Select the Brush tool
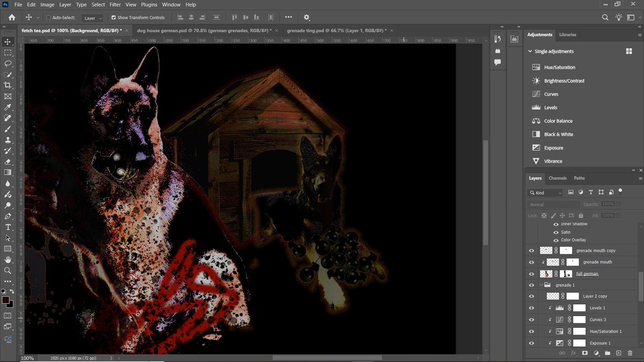The width and height of the screenshot is (644, 362). [8, 129]
